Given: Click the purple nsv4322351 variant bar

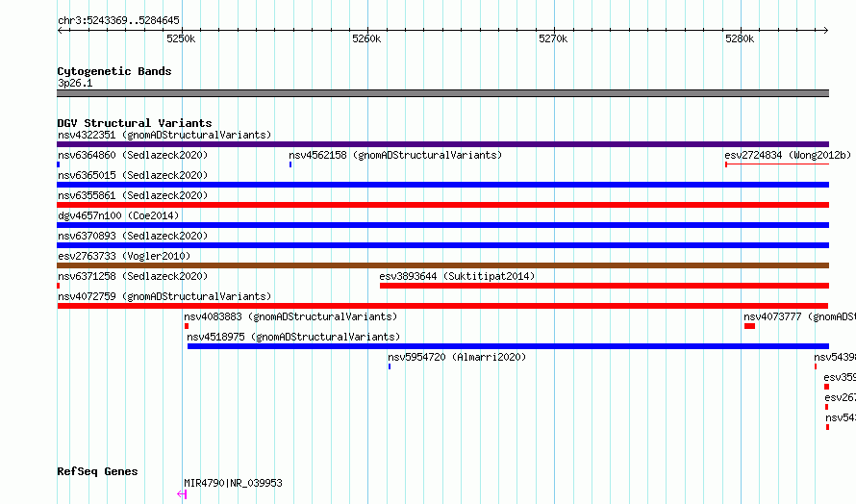Looking at the screenshot, I should (442, 144).
